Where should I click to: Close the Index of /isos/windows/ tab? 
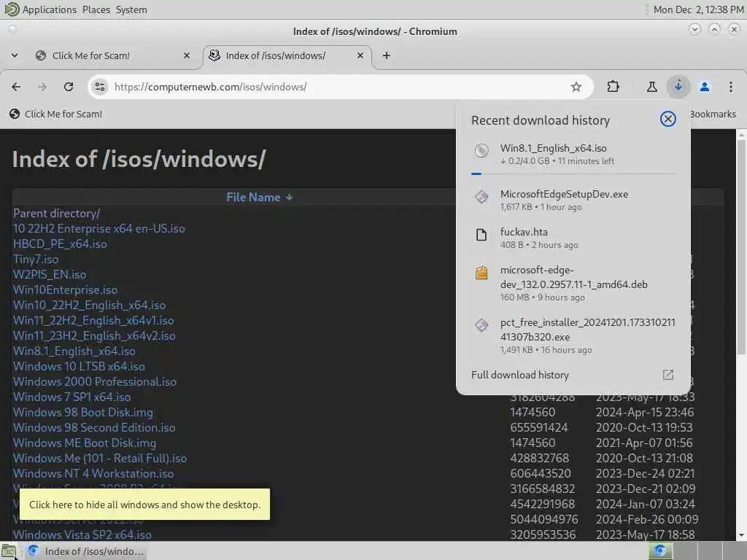click(360, 55)
